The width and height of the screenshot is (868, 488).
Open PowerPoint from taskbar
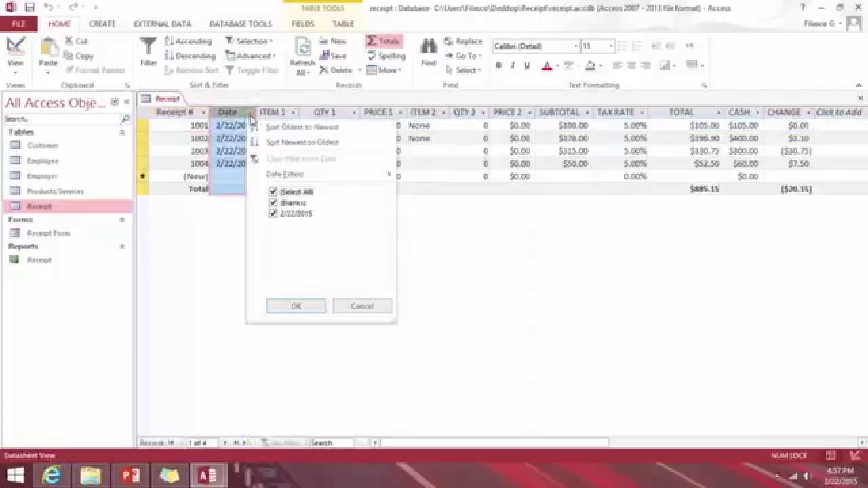[x=130, y=476]
